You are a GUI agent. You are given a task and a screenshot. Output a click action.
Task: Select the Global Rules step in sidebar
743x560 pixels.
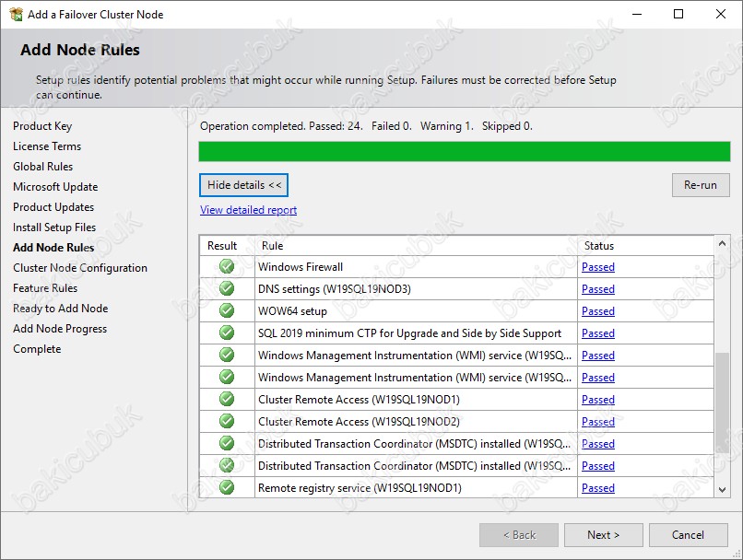43,167
